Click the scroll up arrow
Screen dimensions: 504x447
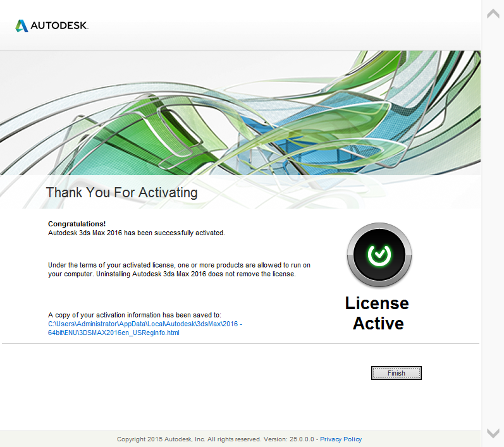click(493, 13)
